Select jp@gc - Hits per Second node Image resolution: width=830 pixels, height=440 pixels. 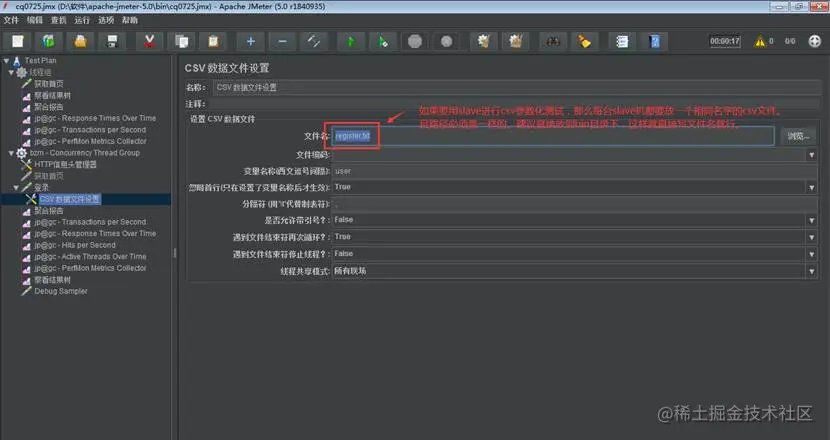point(75,245)
